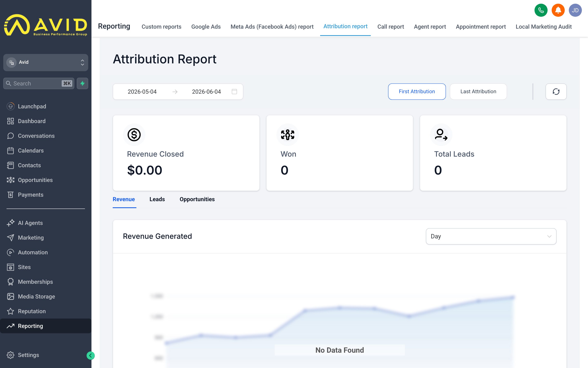This screenshot has height=368, width=588.
Task: Click the AVID logo
Action: click(46, 25)
